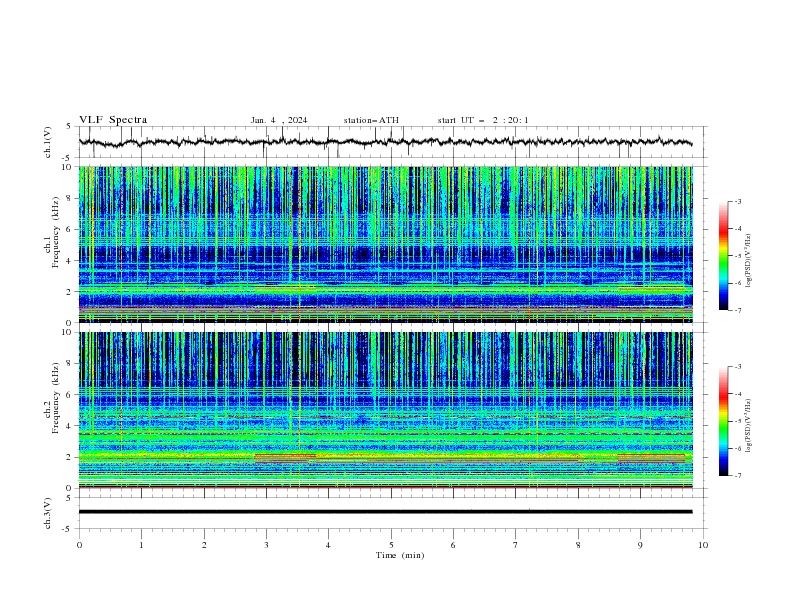Viewport: 792px width, 612px height.
Task: Click time axis tick label "3"
Action: [x=266, y=545]
